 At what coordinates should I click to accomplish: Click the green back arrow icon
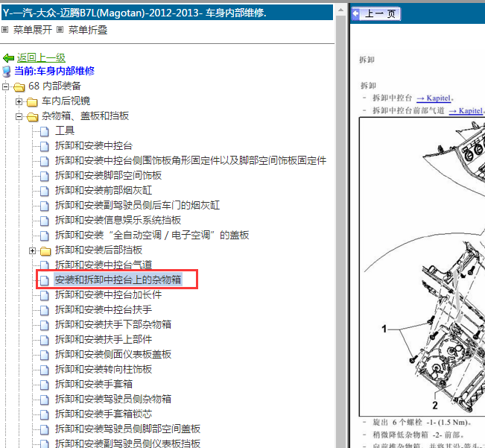click(8, 58)
